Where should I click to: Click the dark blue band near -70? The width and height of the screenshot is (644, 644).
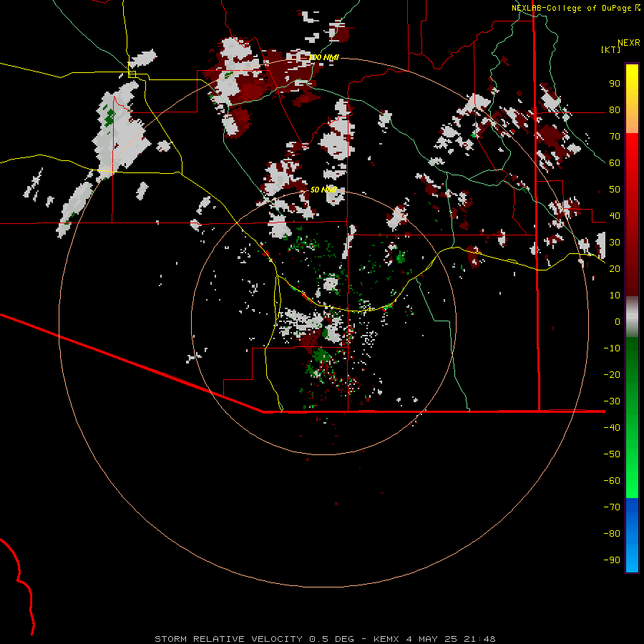point(632,509)
